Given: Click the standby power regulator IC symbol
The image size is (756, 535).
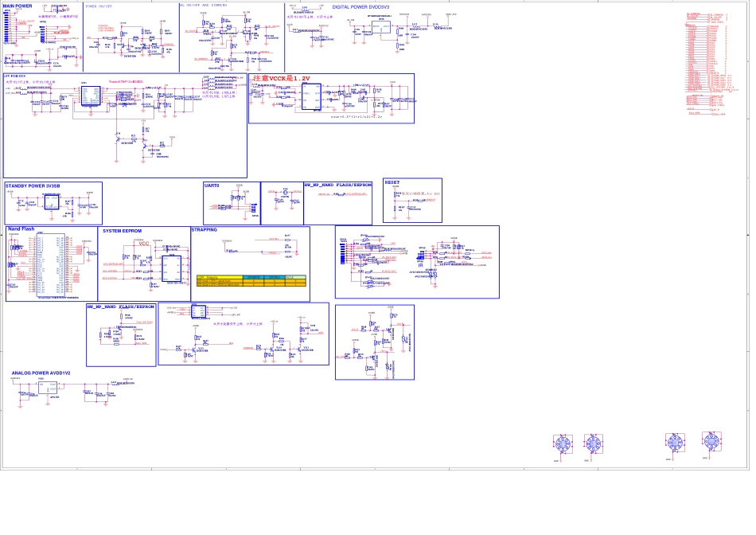Looking at the screenshot, I should (x=52, y=202).
